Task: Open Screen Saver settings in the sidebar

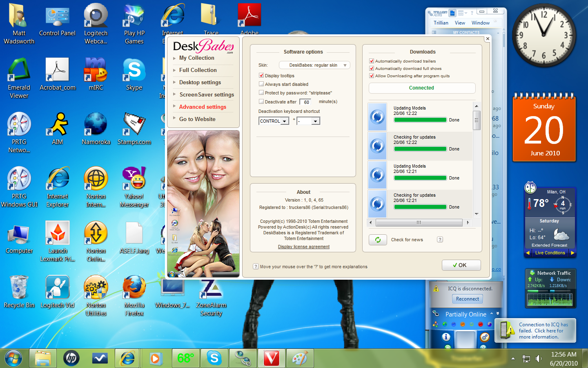Action: coord(207,94)
